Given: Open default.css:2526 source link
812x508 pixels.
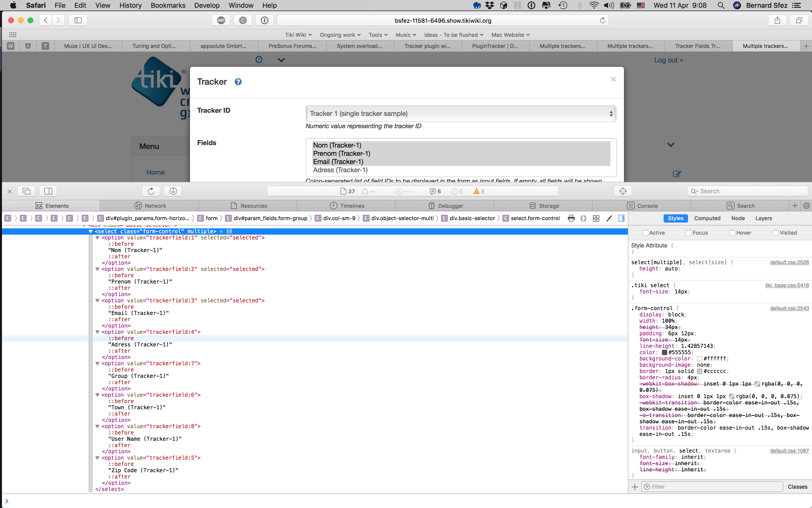Looking at the screenshot, I should 789,262.
